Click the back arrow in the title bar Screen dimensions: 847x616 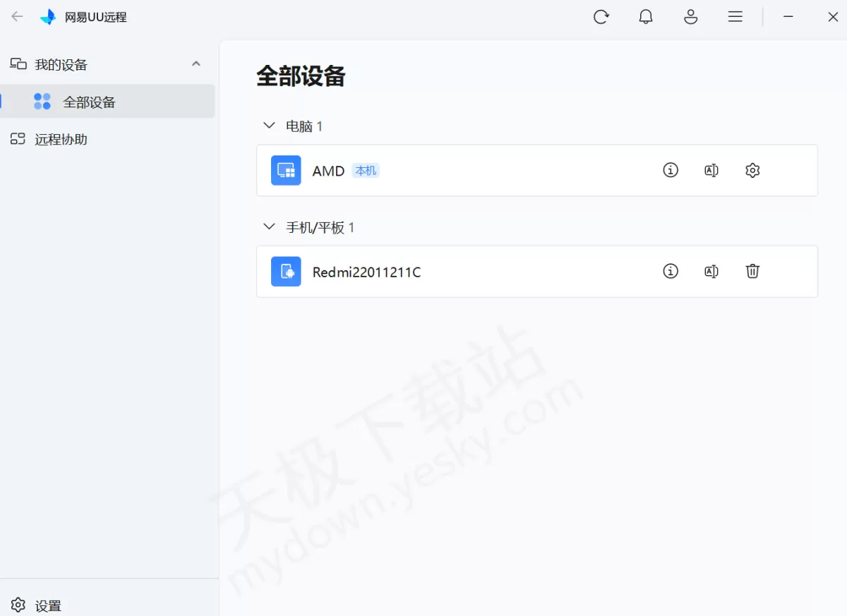pyautogui.click(x=17, y=17)
